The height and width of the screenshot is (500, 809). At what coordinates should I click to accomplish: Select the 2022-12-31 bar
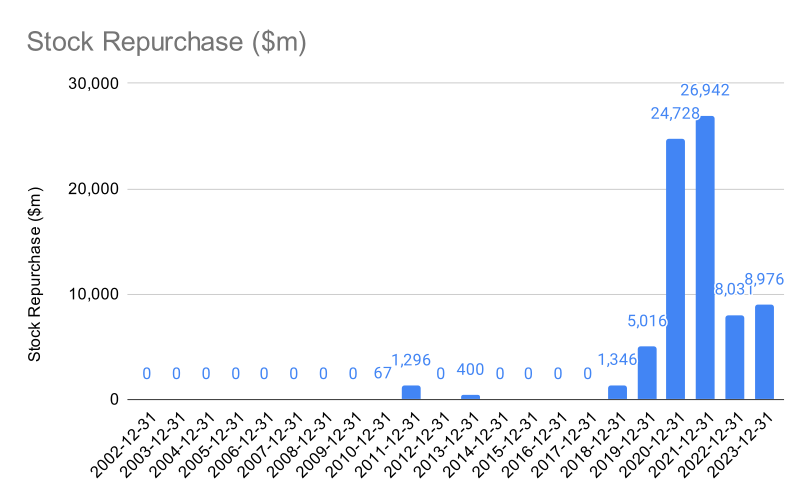coord(735,357)
